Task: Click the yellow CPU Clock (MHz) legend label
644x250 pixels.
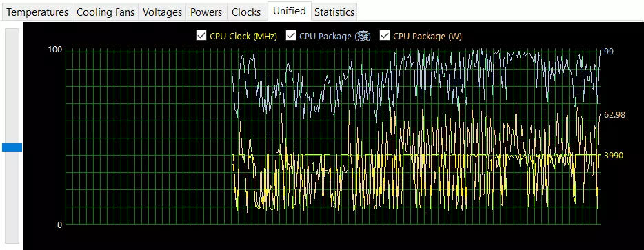Action: point(243,36)
